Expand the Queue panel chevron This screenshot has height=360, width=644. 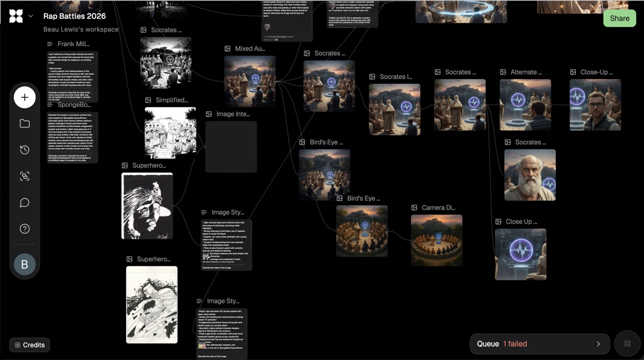click(x=598, y=344)
